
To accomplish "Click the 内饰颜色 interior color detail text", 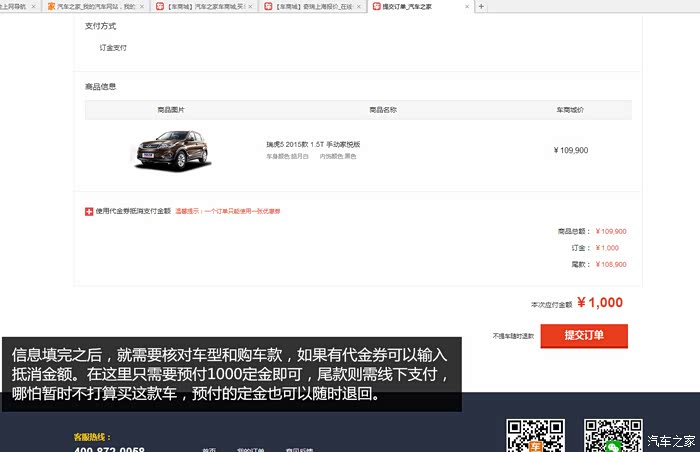I will point(338,156).
